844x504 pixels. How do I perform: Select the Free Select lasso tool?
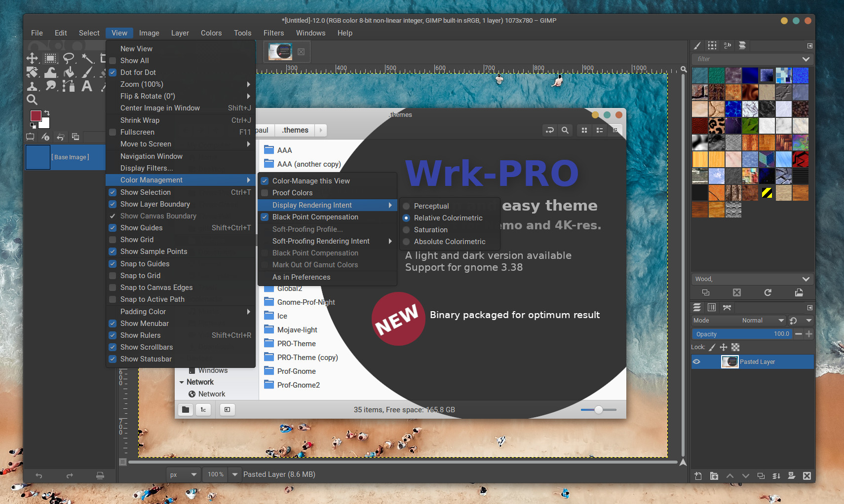click(69, 59)
